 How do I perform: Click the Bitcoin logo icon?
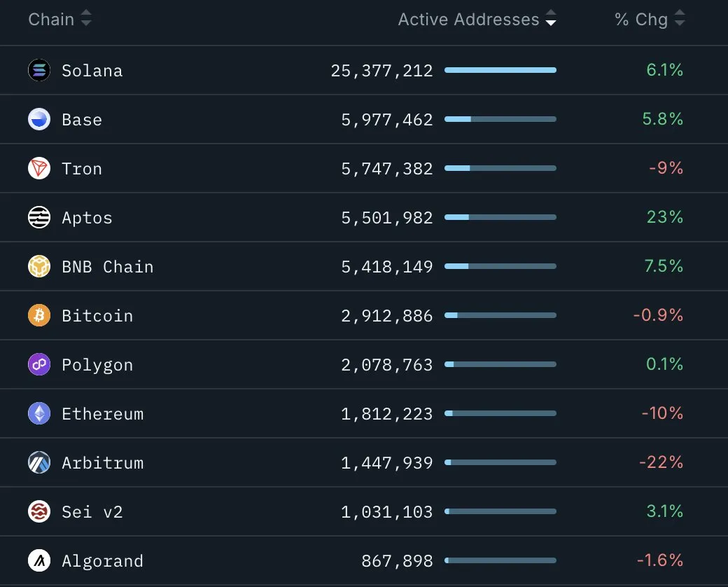pos(39,315)
